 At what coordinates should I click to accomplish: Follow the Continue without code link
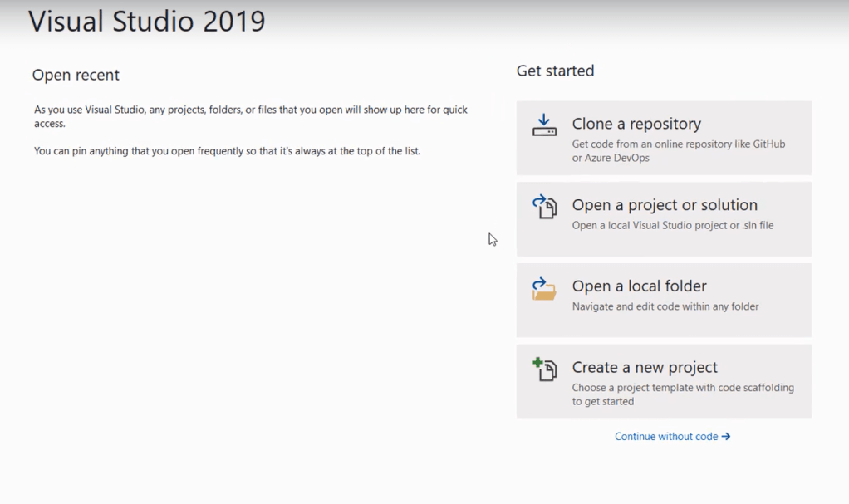pos(673,437)
